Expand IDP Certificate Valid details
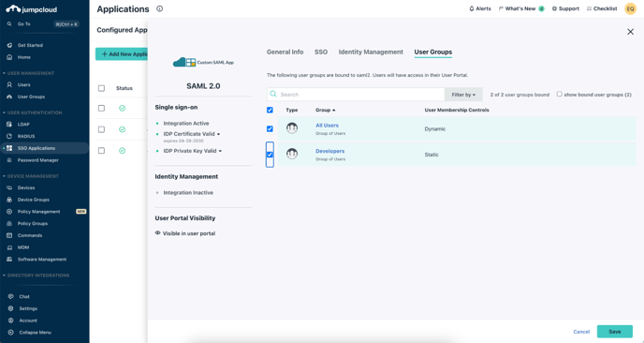The width and height of the screenshot is (644, 343). click(x=218, y=134)
